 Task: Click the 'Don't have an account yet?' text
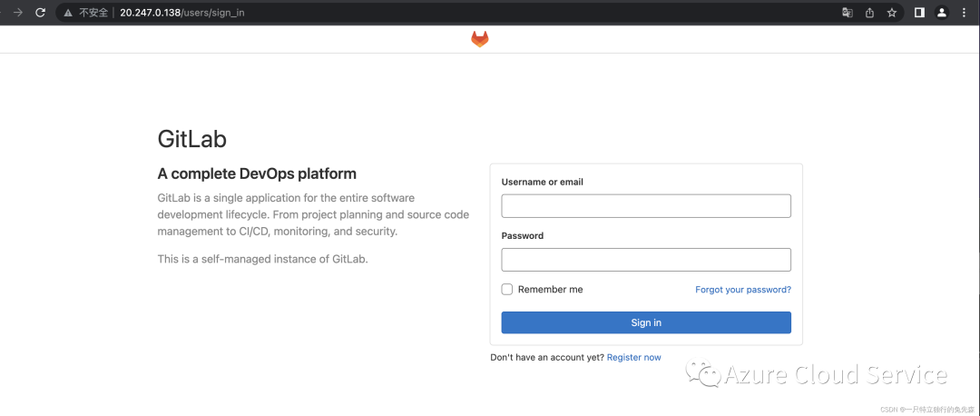[547, 357]
